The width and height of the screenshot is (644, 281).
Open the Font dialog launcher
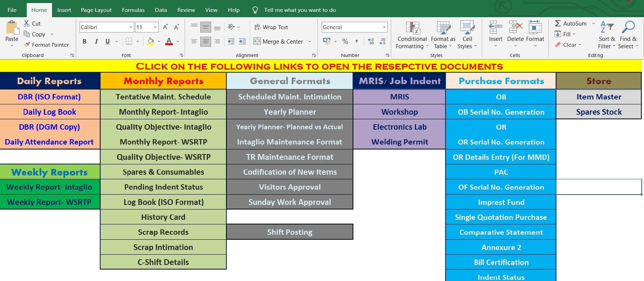(x=182, y=55)
